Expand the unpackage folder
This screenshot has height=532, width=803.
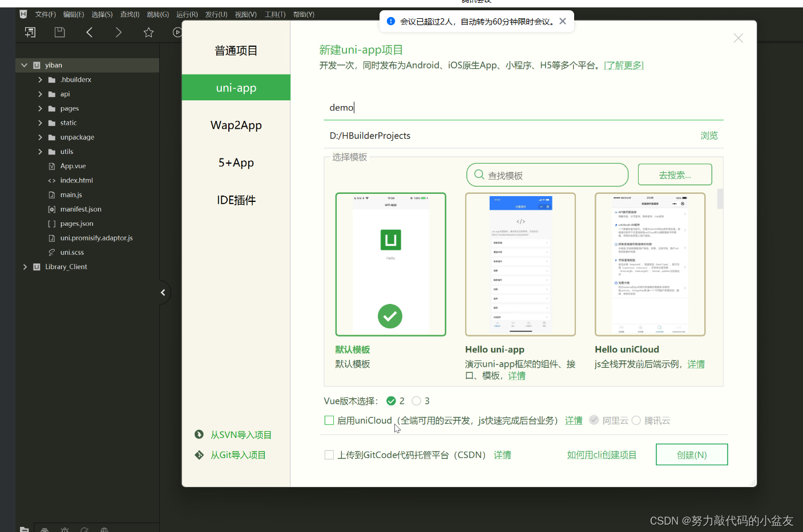pos(40,137)
